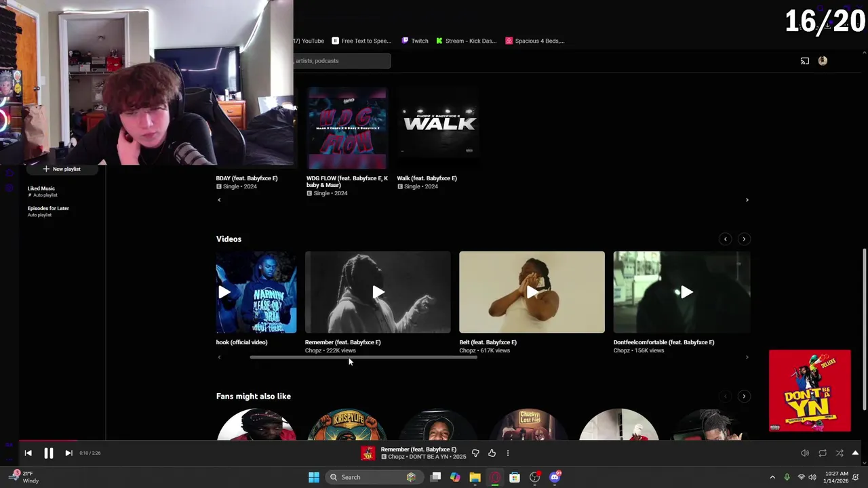Toggle repeat mode
The width and height of the screenshot is (868, 488).
point(823,453)
